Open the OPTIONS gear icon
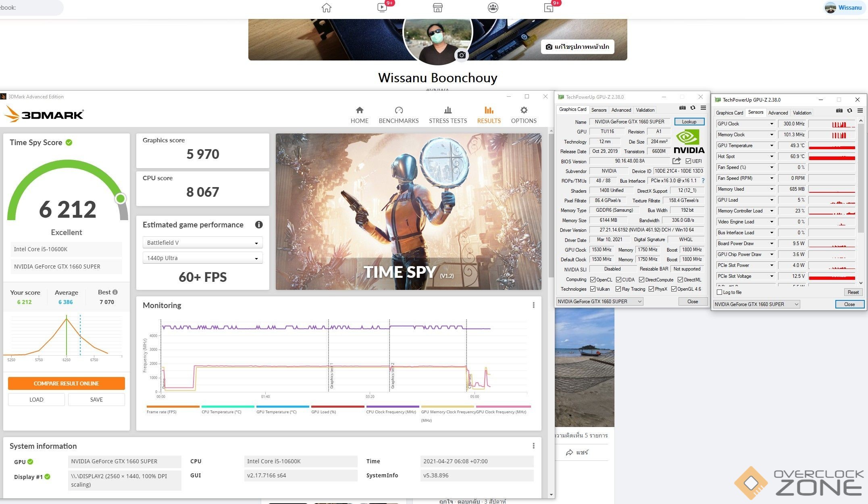868x504 pixels. (523, 110)
